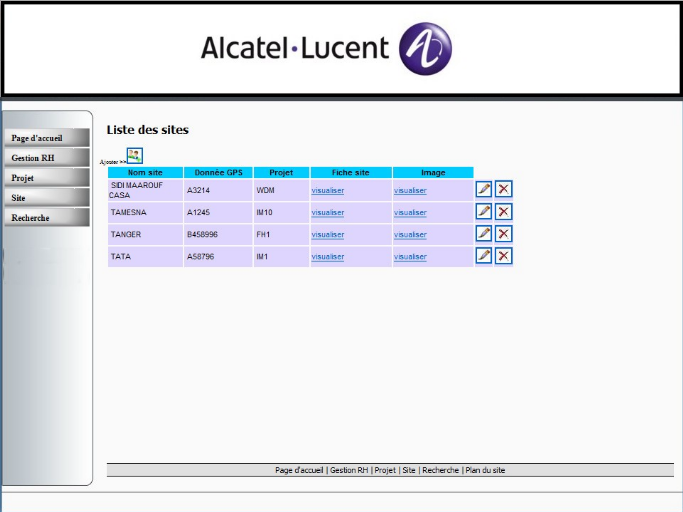Screen dimensions: 683x512
Task: Select the TAMESNA site name cell
Action: [x=145, y=213]
